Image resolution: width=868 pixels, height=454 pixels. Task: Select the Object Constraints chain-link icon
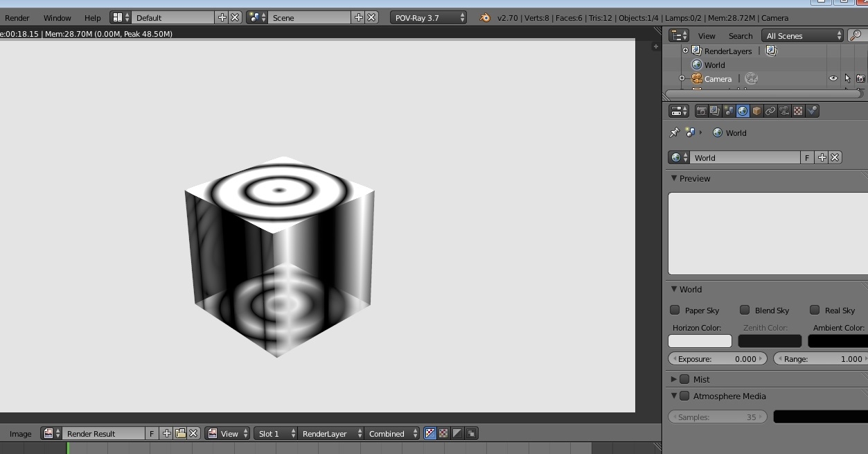point(770,111)
